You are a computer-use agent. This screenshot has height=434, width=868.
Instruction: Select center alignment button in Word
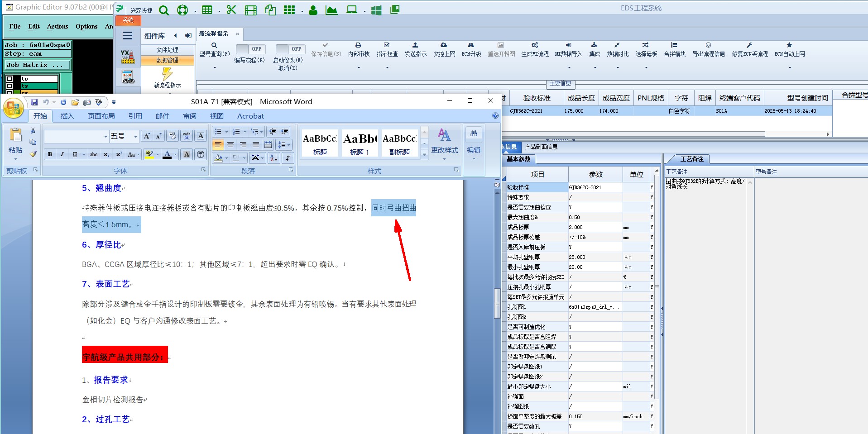click(x=230, y=145)
